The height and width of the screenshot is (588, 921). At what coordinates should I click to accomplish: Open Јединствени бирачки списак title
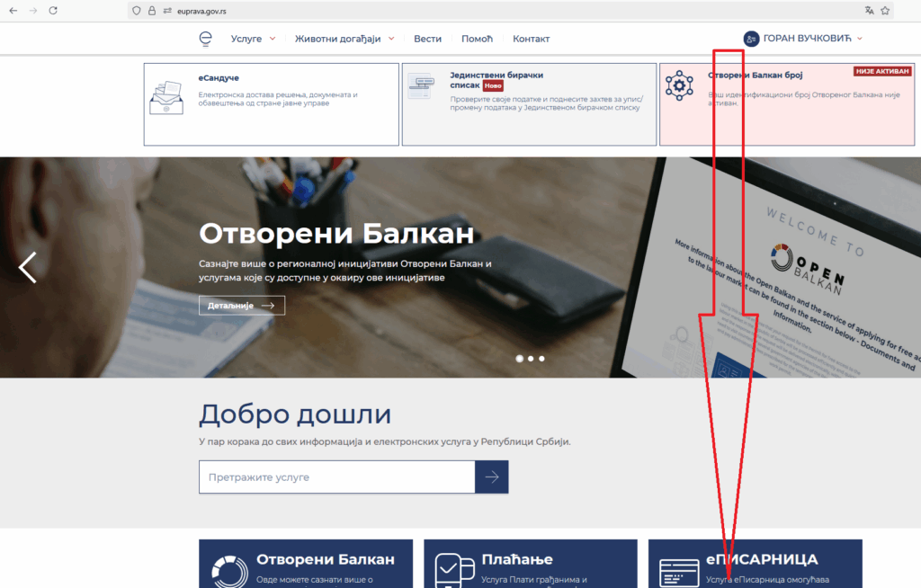pos(496,80)
